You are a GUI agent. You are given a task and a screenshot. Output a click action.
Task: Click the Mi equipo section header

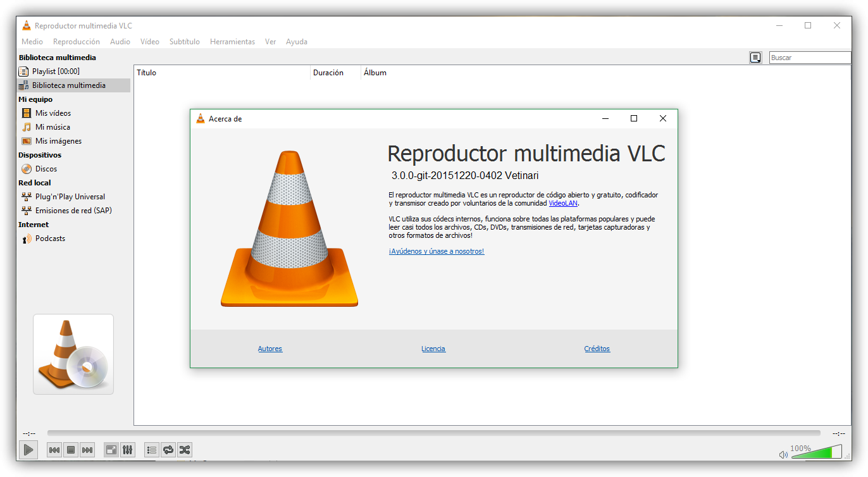(35, 99)
